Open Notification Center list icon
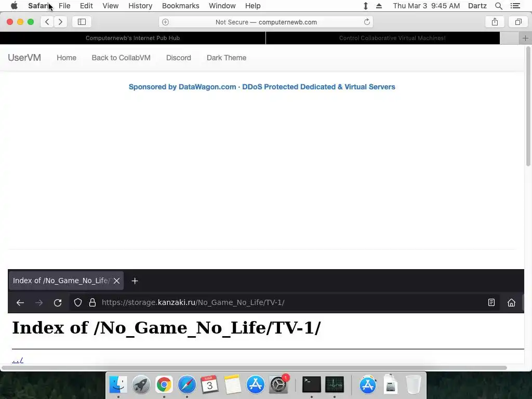The image size is (532, 399). (x=515, y=6)
